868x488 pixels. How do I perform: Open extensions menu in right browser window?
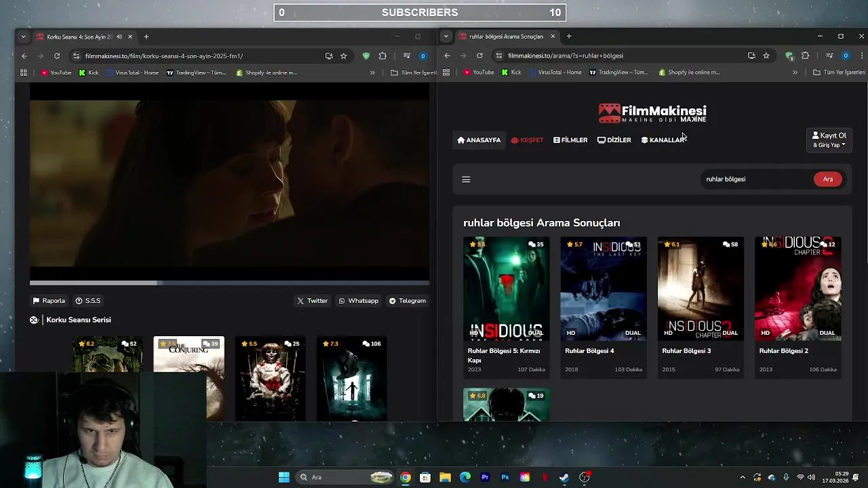coord(805,56)
